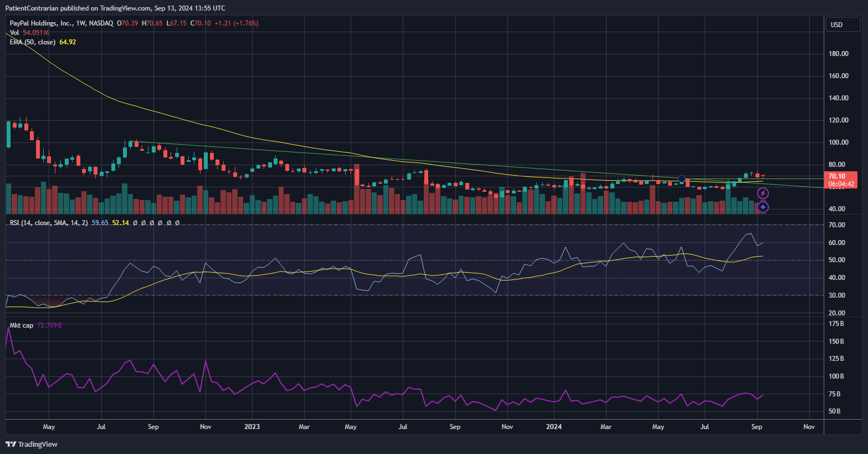Image resolution: width=868 pixels, height=454 pixels.
Task: Click the 150 B market cap axis label
Action: [836, 341]
